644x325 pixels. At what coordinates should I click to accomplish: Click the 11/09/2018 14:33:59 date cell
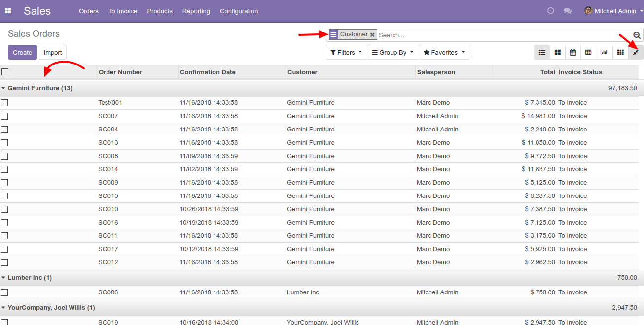click(209, 156)
